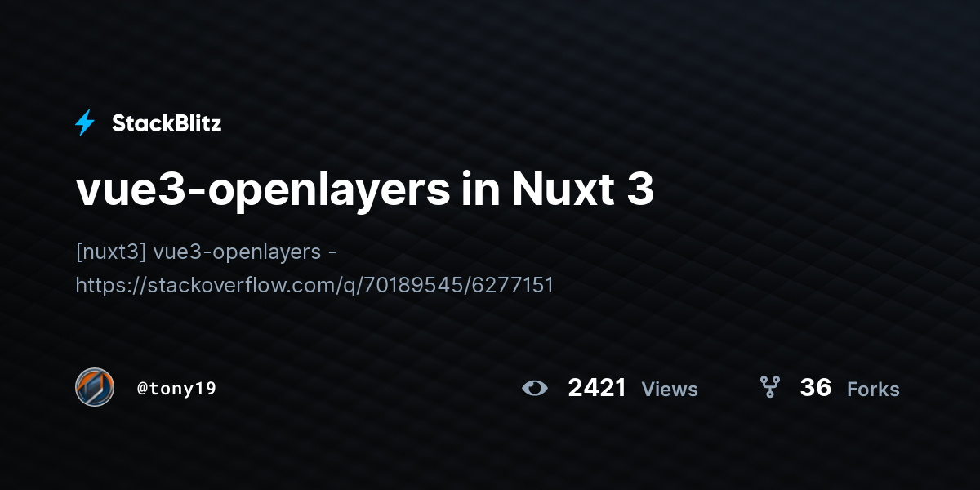Open the stackoverflow.com question URL
This screenshot has height=490, width=980.
click(314, 285)
